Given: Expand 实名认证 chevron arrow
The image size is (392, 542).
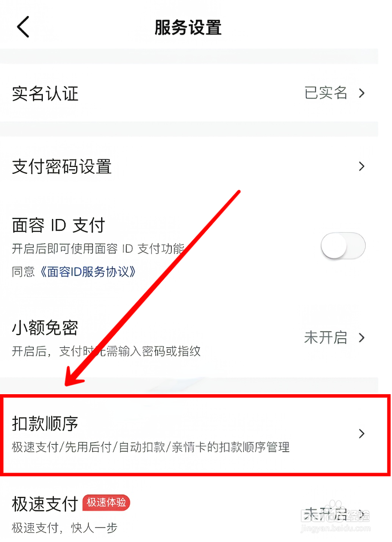Looking at the screenshot, I should (x=361, y=93).
